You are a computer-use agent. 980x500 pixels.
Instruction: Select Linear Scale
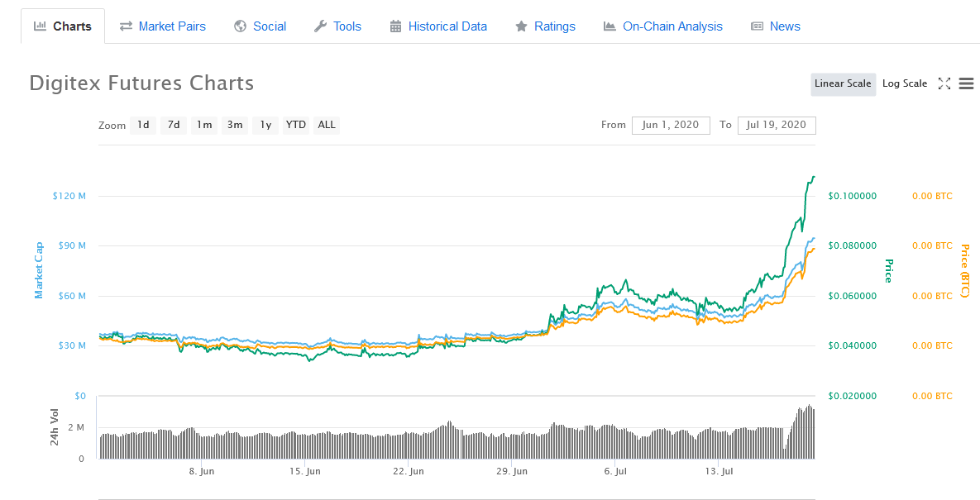tap(843, 83)
